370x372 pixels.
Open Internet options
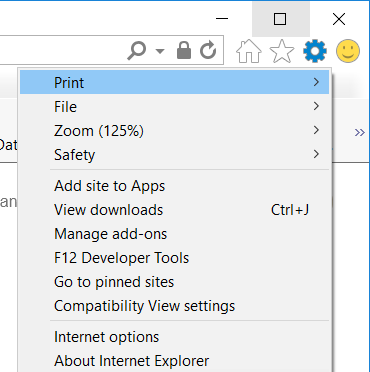[x=174, y=337]
